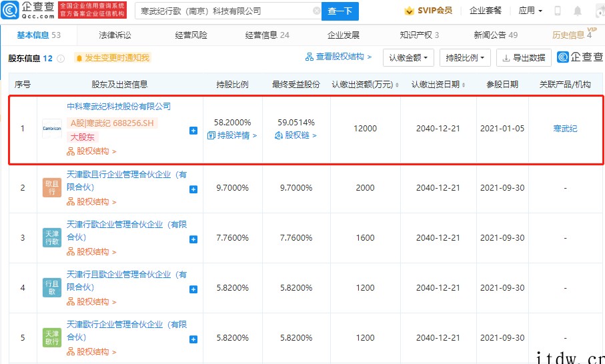The image size is (605, 364).
Task: Click the 查一下 search button
Action: click(x=340, y=11)
